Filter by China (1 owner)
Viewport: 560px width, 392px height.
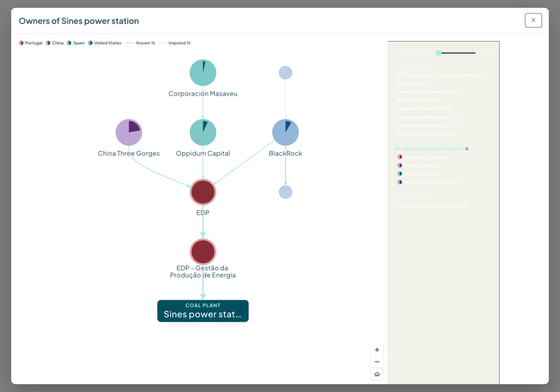tap(417, 165)
